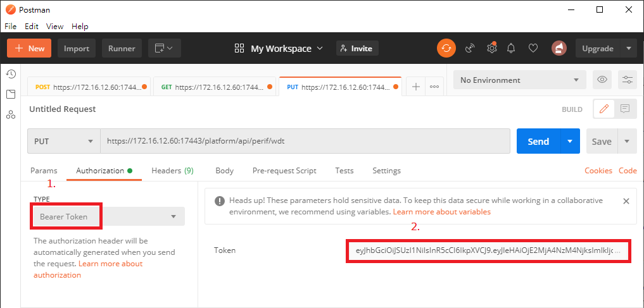Follow the Learn more about variables link
This screenshot has height=308, width=644.
point(441,211)
